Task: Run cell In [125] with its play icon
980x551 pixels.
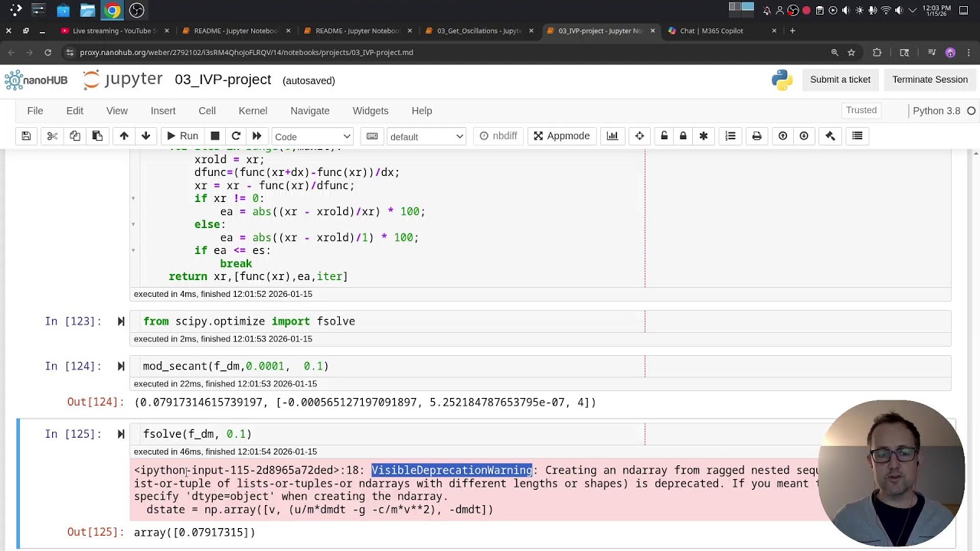Action: [121, 434]
